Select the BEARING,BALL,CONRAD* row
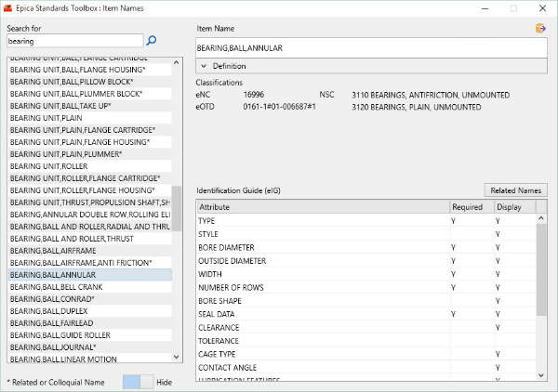Image resolution: width=558 pixels, height=392 pixels. click(89, 299)
